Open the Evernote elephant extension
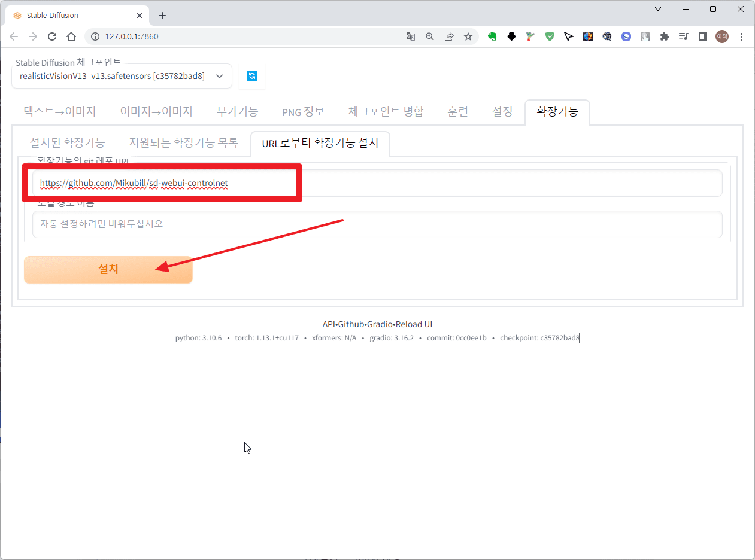Viewport: 755px width, 560px height. pyautogui.click(x=492, y=36)
